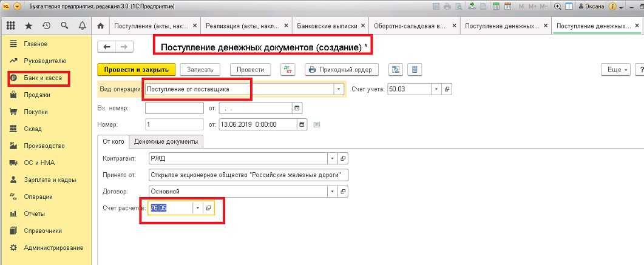Expand the Контрагент dropdown

pyautogui.click(x=333, y=158)
